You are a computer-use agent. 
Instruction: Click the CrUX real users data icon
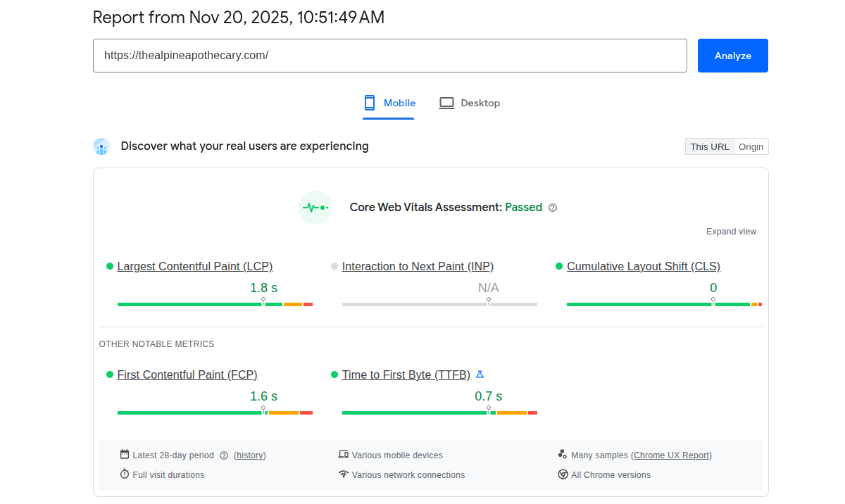pos(101,146)
